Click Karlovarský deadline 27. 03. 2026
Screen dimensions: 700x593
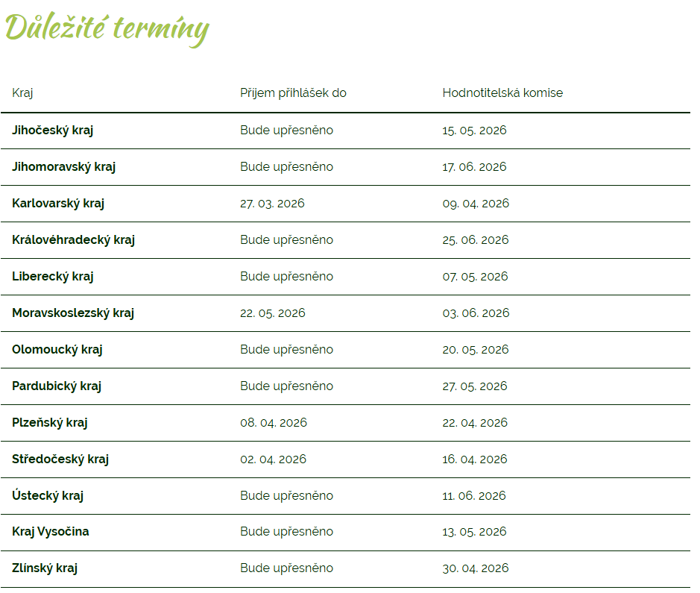click(x=272, y=204)
